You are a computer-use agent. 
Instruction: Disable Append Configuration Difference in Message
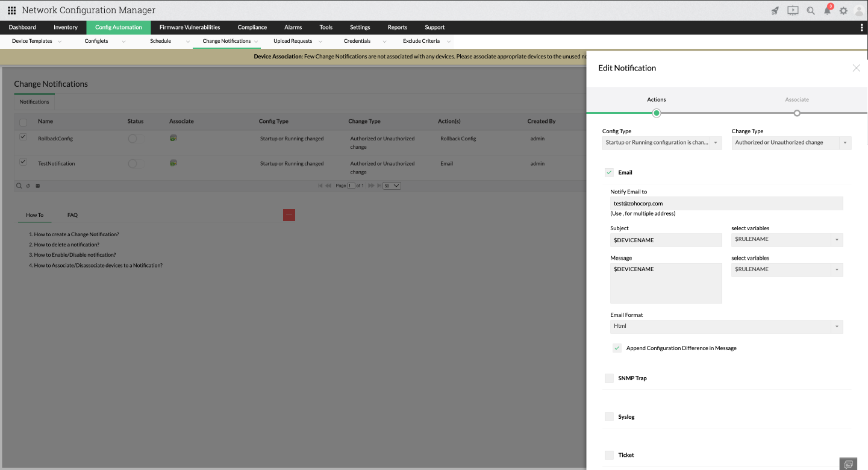pos(617,348)
